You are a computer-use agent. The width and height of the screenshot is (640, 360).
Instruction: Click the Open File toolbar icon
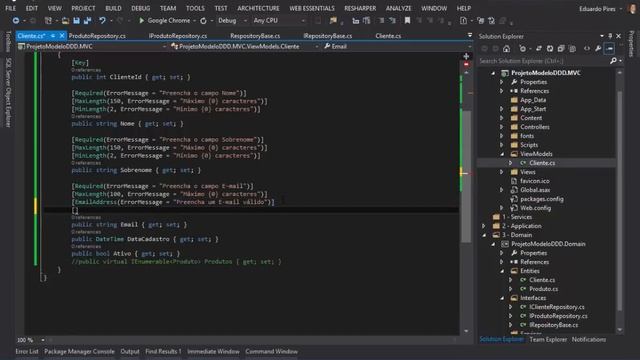pyautogui.click(x=65, y=20)
